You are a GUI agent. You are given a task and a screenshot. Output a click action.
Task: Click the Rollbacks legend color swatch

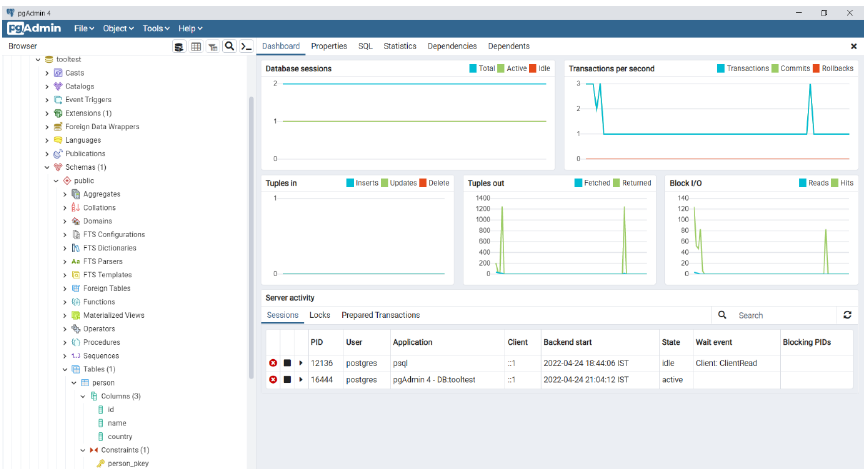coord(816,69)
